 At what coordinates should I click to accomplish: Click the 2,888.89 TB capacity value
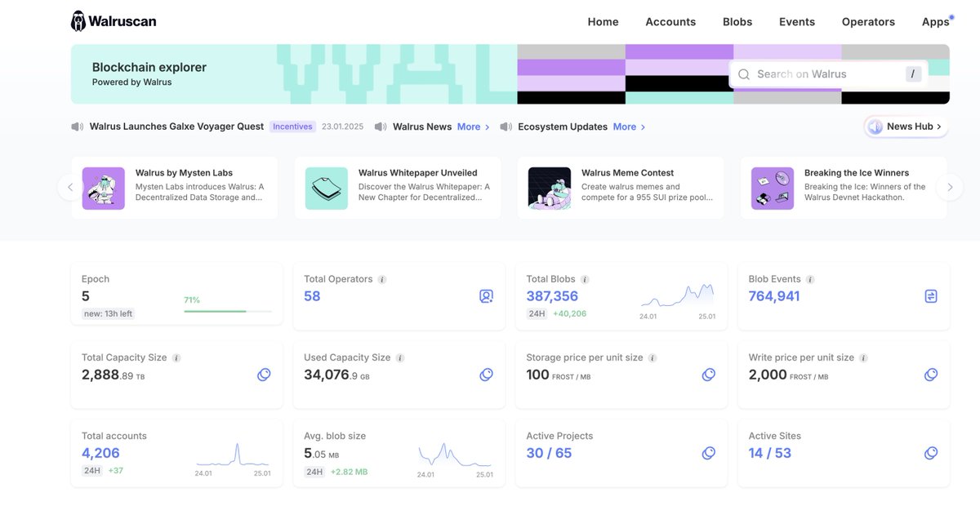(x=113, y=375)
